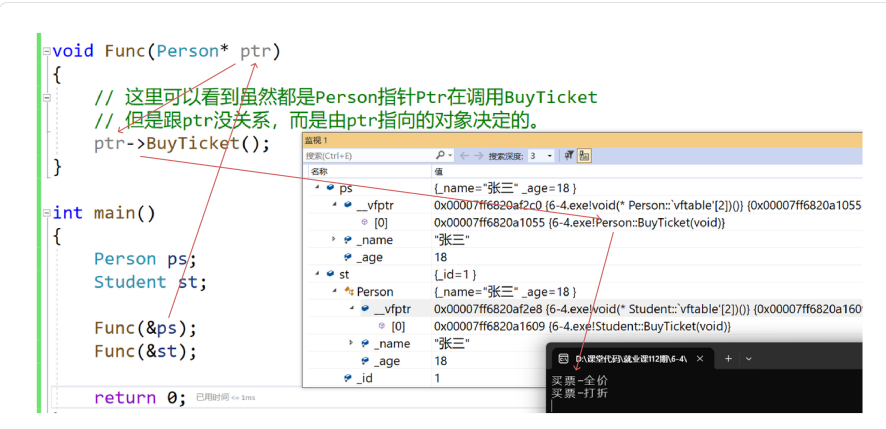Click the purple method icon under ps __vfptr

coord(364,223)
